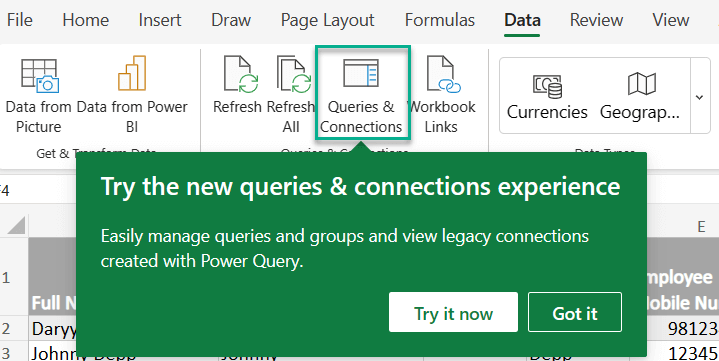Switch to the Insert tab
719x361 pixels.
tap(160, 20)
